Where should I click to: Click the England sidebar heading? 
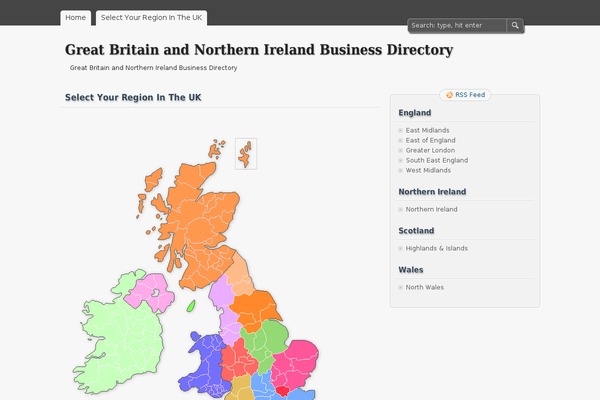pyautogui.click(x=414, y=113)
